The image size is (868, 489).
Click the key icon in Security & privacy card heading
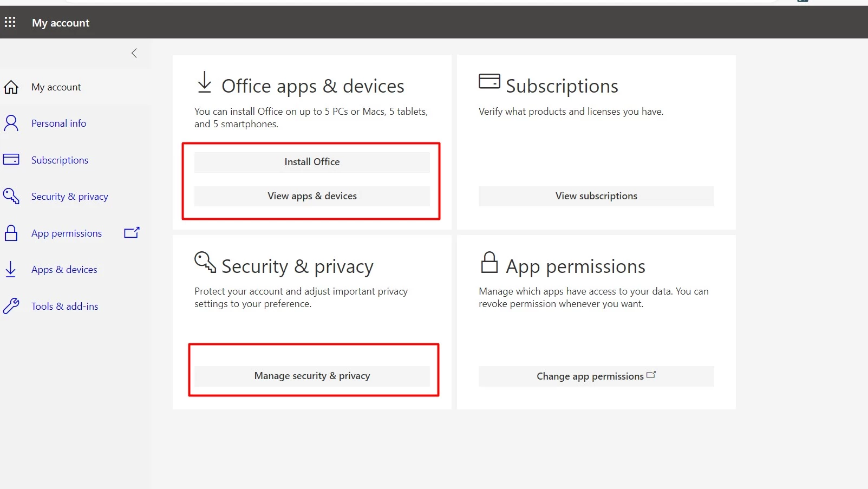(205, 262)
